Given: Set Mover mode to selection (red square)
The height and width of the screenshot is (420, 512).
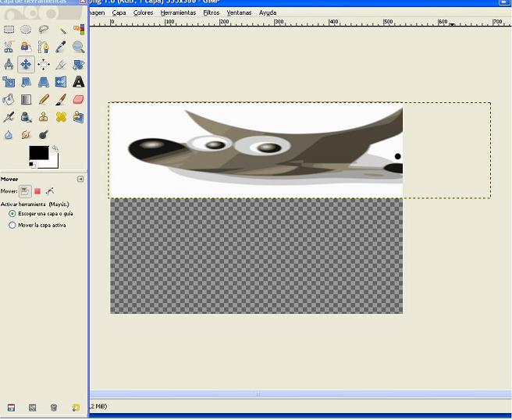Looking at the screenshot, I should pos(37,191).
